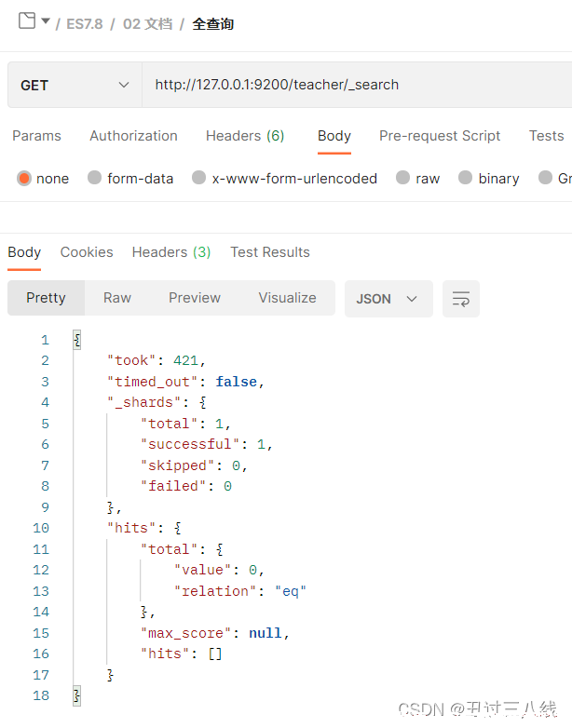Select the none body type radio

coord(24,178)
